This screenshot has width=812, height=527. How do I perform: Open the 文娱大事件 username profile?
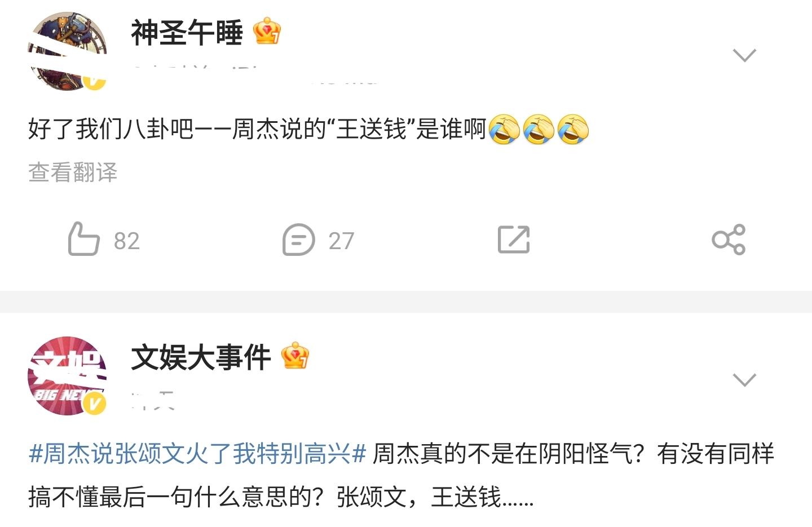point(201,357)
